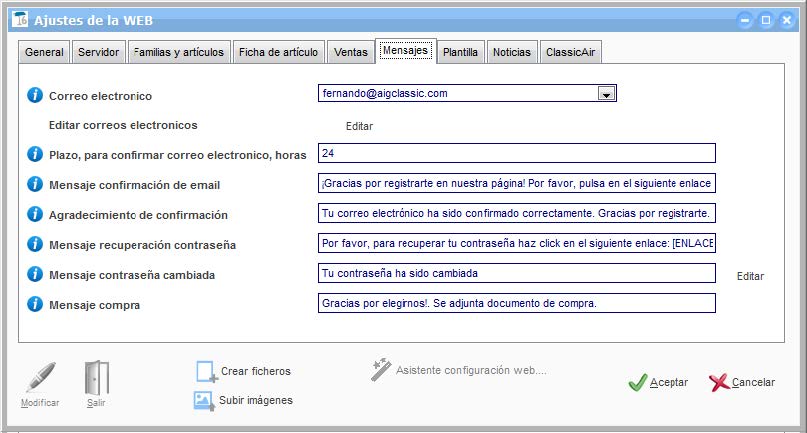
Task: Click info icon for Mensaje recuperación contraseña
Action: click(x=35, y=244)
